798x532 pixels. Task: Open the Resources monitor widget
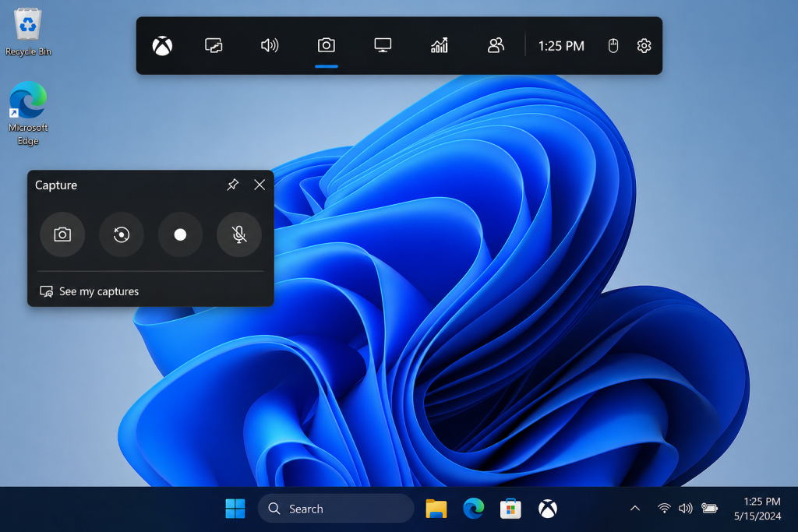(440, 46)
